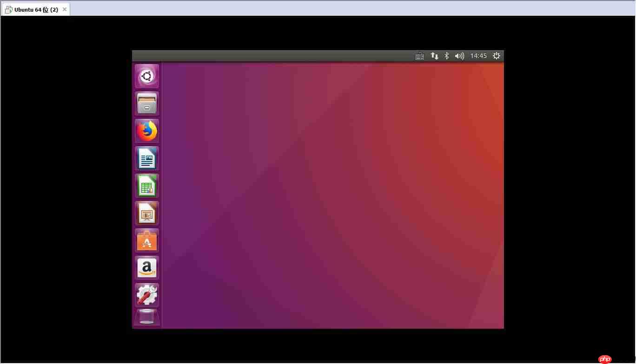Open the session gear power menu
This screenshot has height=364, width=636.
(x=497, y=56)
